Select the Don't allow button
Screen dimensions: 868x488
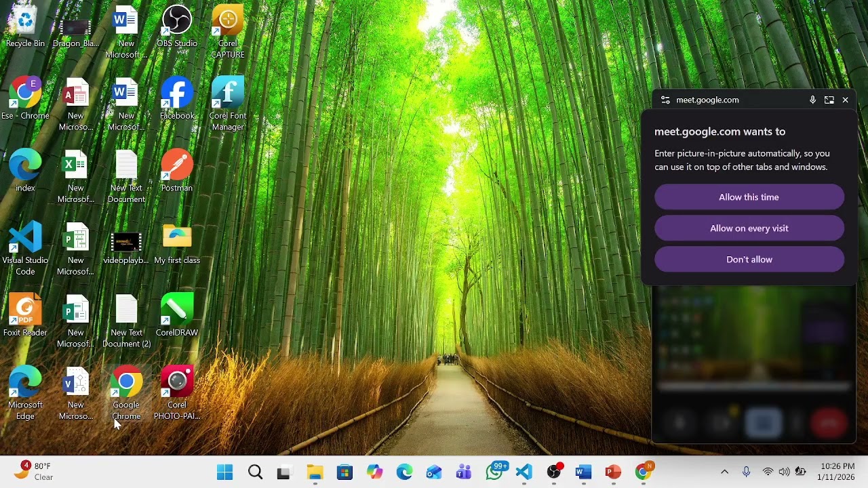pyautogui.click(x=749, y=260)
